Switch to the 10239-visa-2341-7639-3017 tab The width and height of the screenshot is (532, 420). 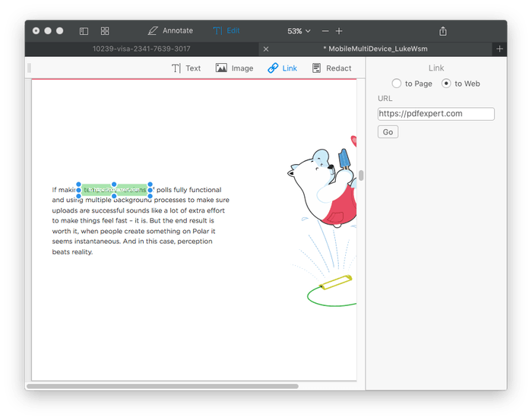pyautogui.click(x=141, y=49)
